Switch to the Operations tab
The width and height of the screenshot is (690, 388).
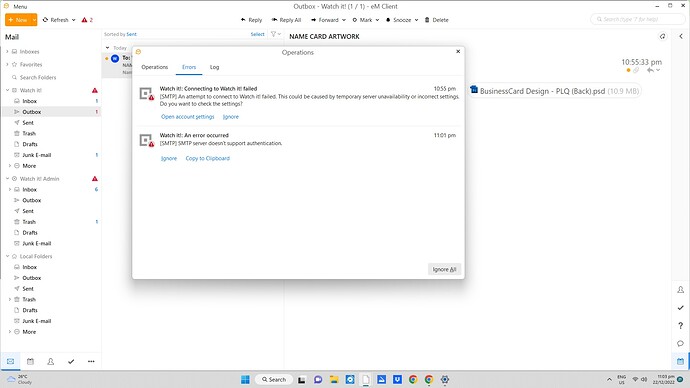(154, 67)
